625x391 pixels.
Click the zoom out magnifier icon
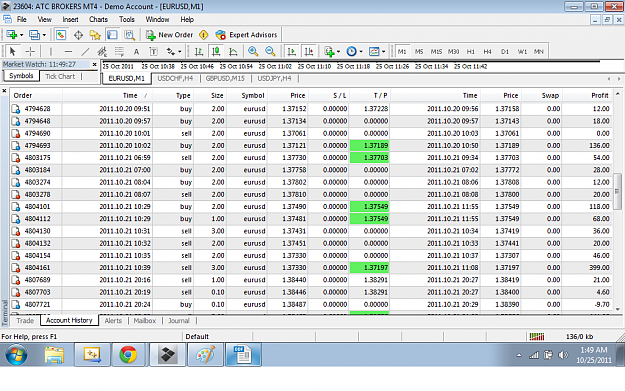click(270, 51)
